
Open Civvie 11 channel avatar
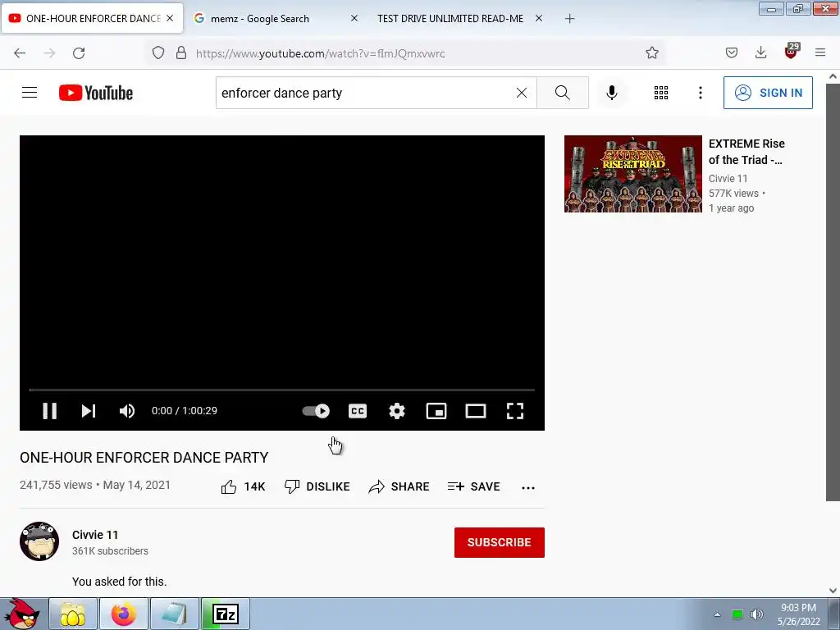(x=39, y=541)
